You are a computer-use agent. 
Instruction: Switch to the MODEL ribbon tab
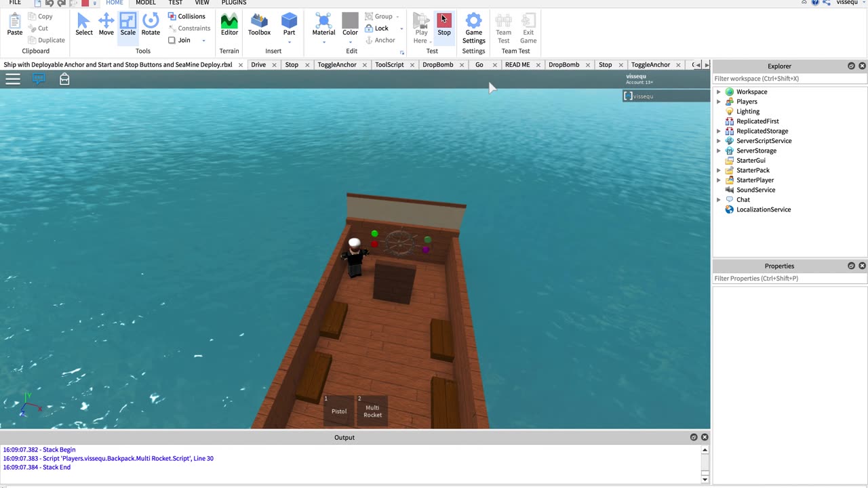point(146,3)
